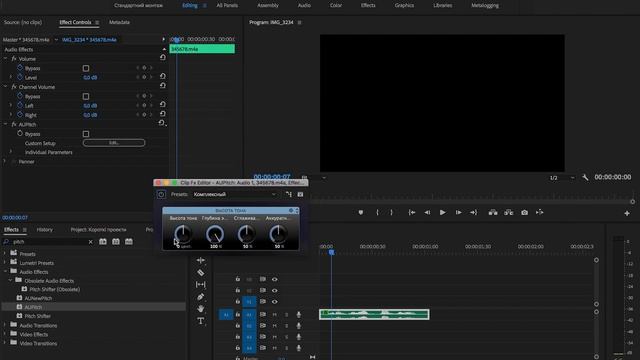This screenshot has height=360, width=640.
Task: Select the Hand tool
Action: tap(200, 309)
